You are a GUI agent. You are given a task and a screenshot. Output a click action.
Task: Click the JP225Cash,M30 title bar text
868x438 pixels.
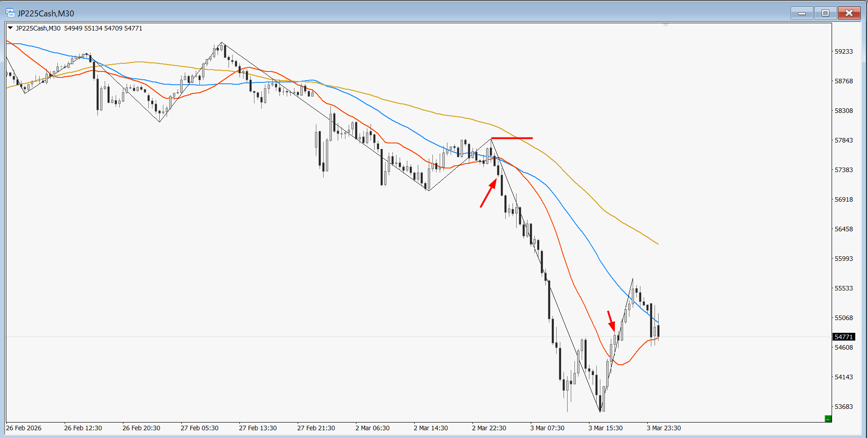pyautogui.click(x=46, y=14)
